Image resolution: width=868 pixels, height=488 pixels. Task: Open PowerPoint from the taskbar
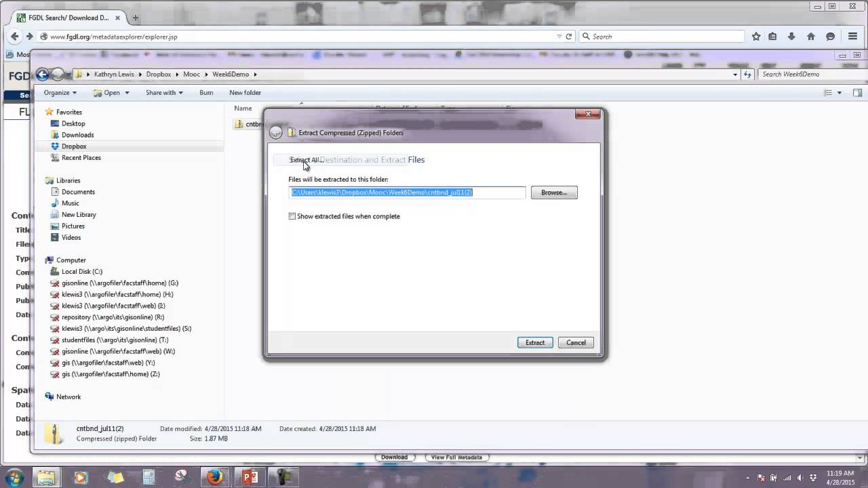(x=250, y=477)
